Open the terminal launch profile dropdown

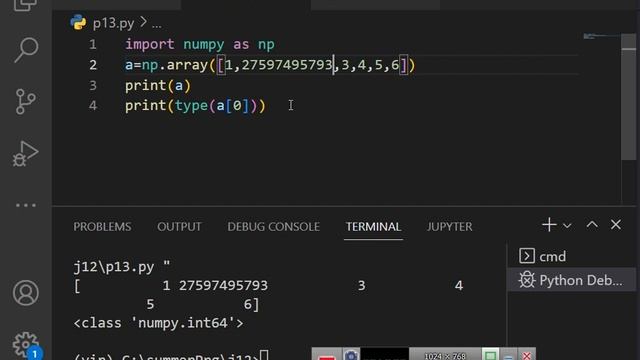[567, 225]
